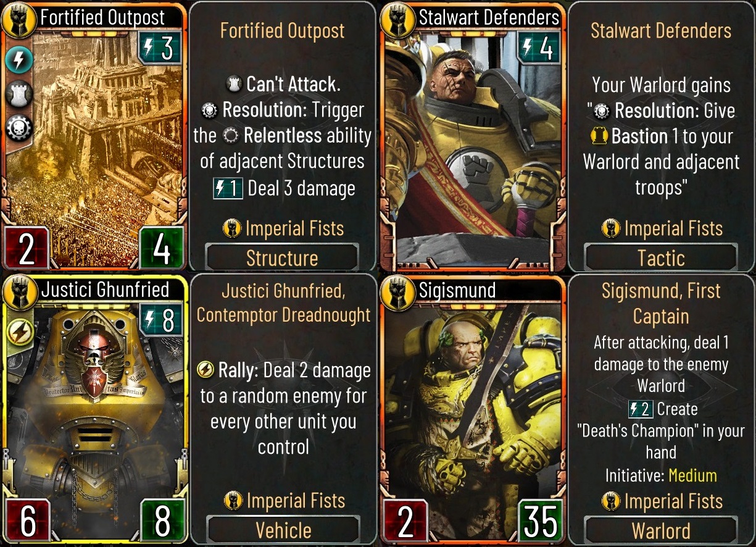Image resolution: width=756 pixels, height=547 pixels.
Task: Click the Vehicle type label
Action: 283,530
